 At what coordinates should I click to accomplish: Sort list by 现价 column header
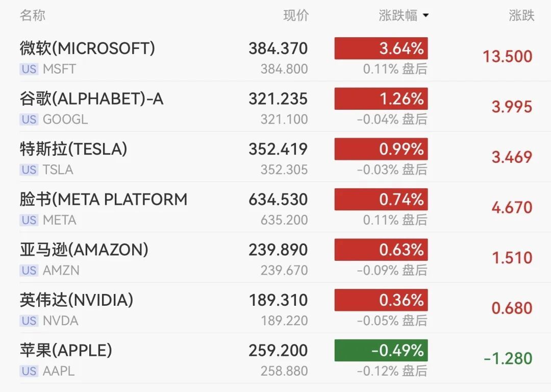click(x=296, y=15)
